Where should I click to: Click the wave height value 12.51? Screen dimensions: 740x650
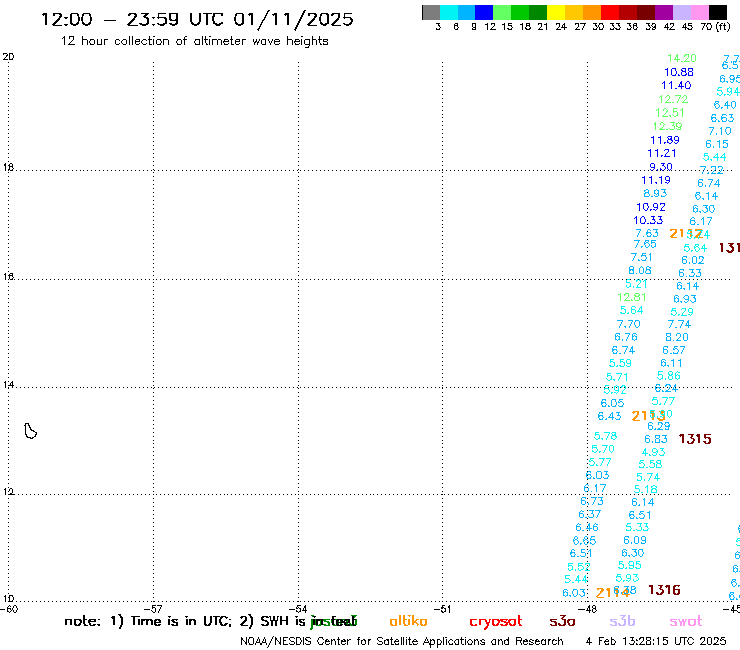pyautogui.click(x=670, y=113)
